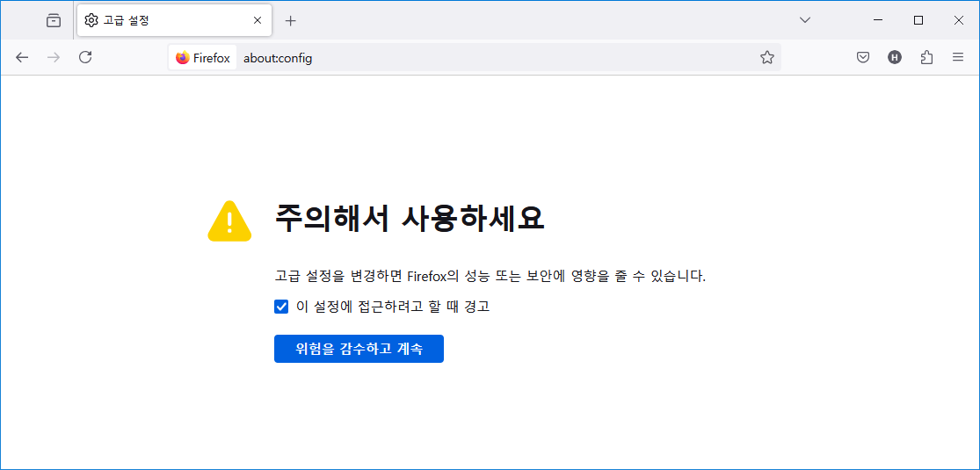Click the 주의해서 사용하세요 heading
Image resolution: width=980 pixels, height=470 pixels.
coord(410,219)
